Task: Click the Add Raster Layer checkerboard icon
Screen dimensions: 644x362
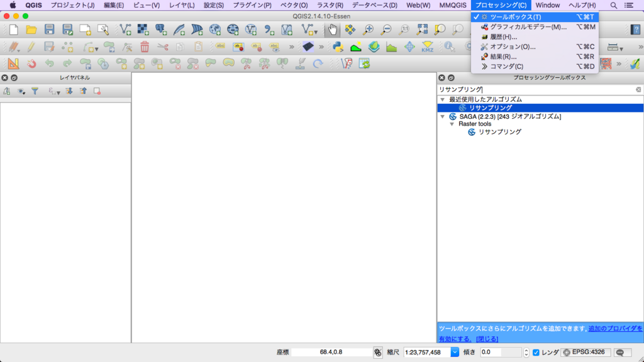Action: click(x=143, y=30)
